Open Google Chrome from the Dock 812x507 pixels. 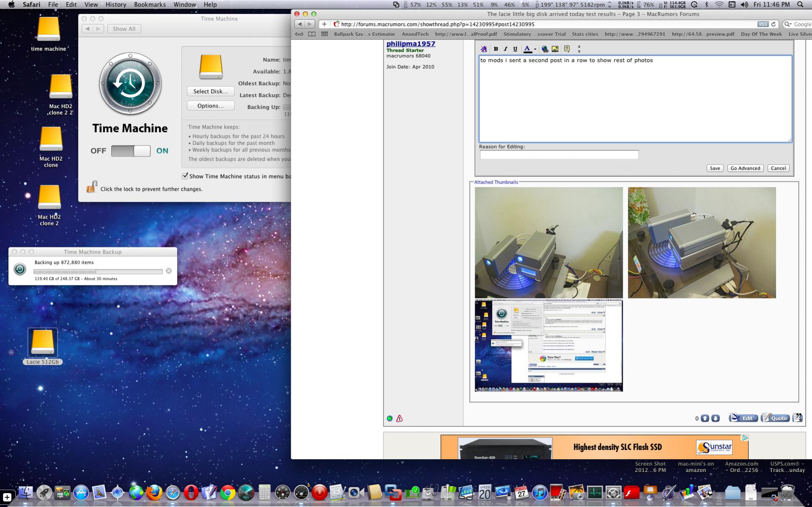coord(228,493)
